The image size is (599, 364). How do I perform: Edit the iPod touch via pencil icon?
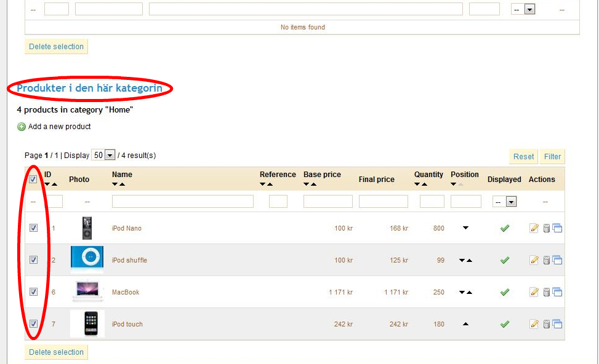(534, 324)
